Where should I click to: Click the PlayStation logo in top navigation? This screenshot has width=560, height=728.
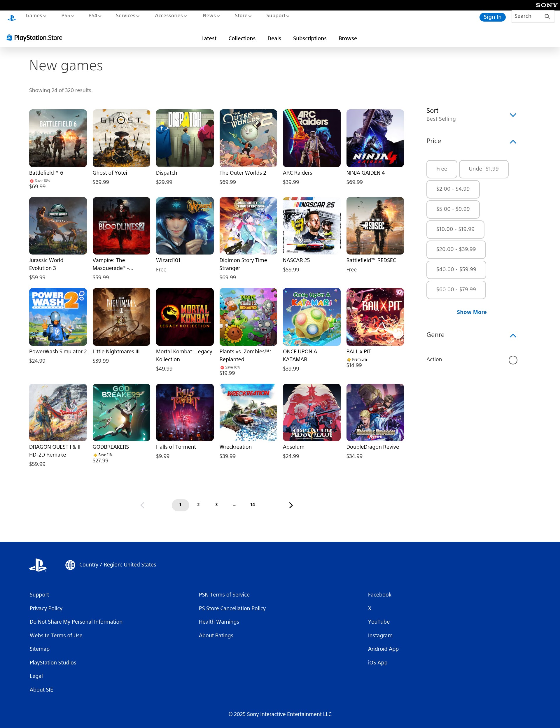[x=12, y=18]
